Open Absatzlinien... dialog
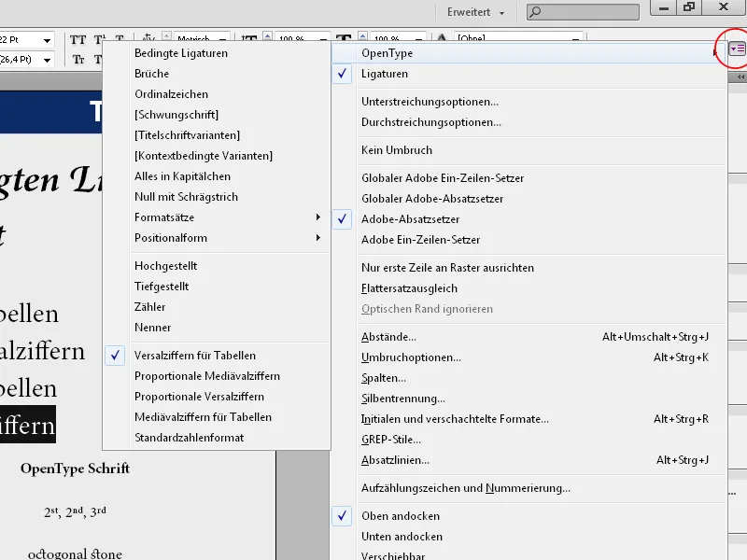The height and width of the screenshot is (560, 747). coord(529,460)
